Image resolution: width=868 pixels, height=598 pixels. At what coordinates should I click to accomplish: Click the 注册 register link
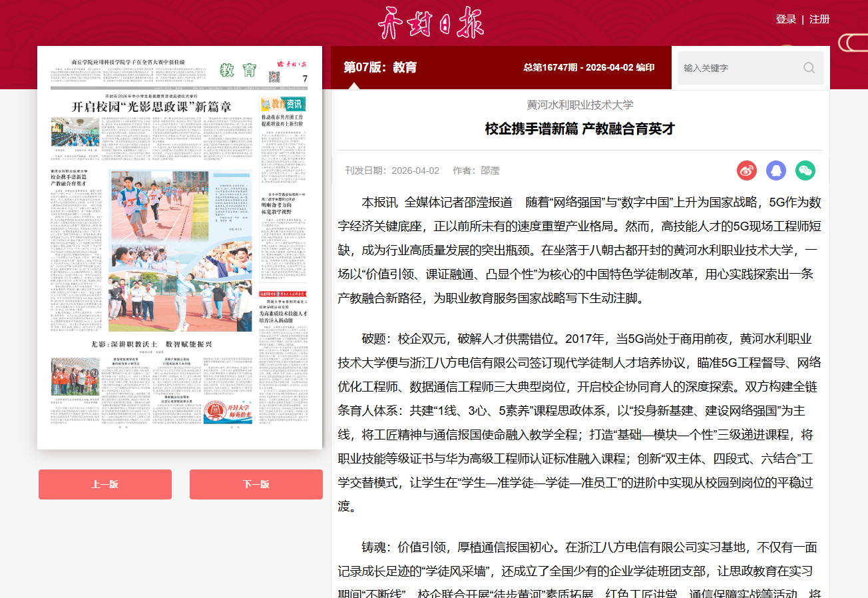tap(819, 19)
